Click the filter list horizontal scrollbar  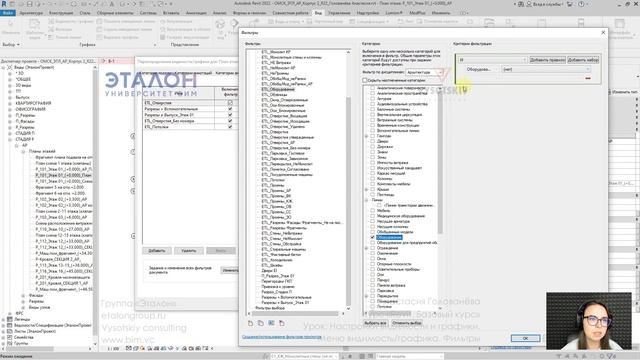pyautogui.click(x=295, y=313)
